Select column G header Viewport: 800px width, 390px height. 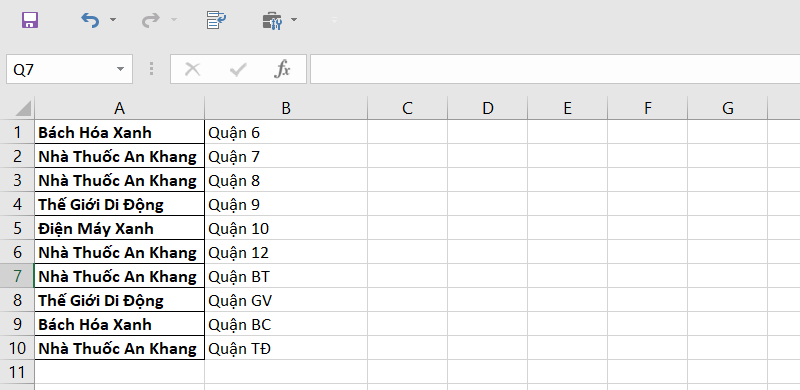[x=728, y=108]
